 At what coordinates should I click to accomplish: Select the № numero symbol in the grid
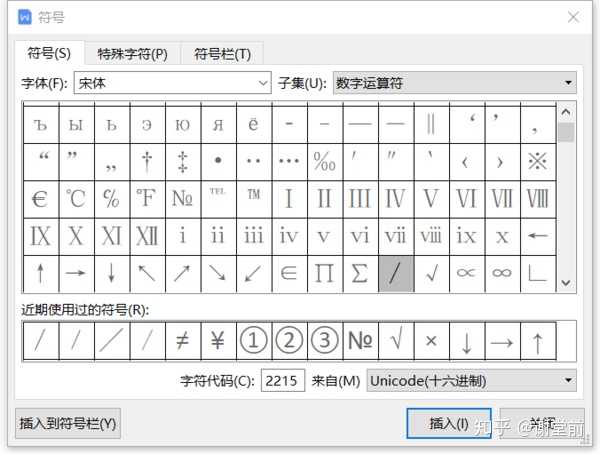tap(183, 199)
